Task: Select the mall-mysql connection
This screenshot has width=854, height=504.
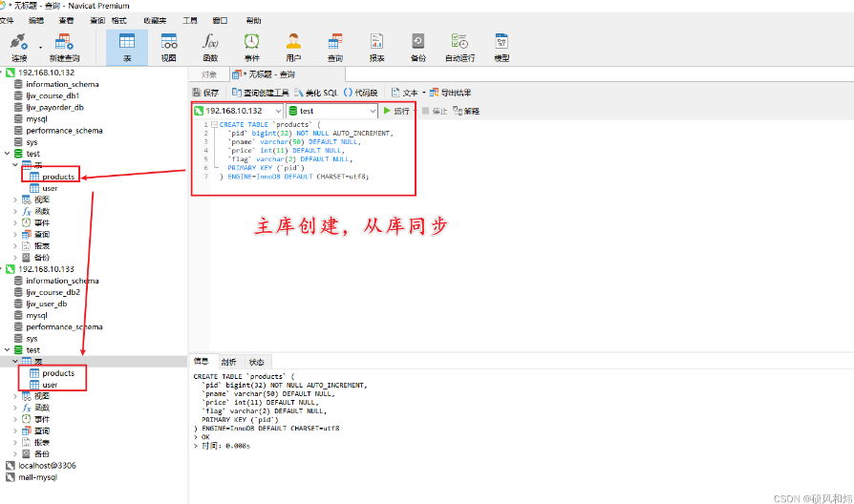Action: (x=31, y=477)
